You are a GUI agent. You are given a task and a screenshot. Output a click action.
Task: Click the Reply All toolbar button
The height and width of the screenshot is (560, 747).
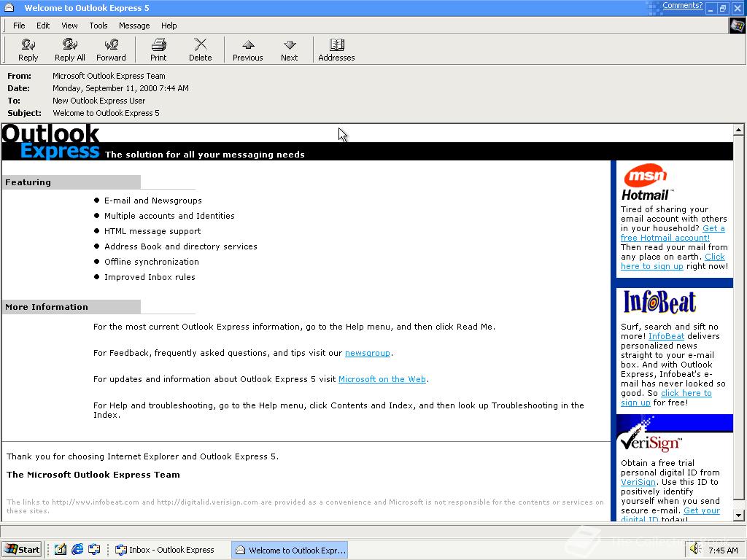pos(69,50)
